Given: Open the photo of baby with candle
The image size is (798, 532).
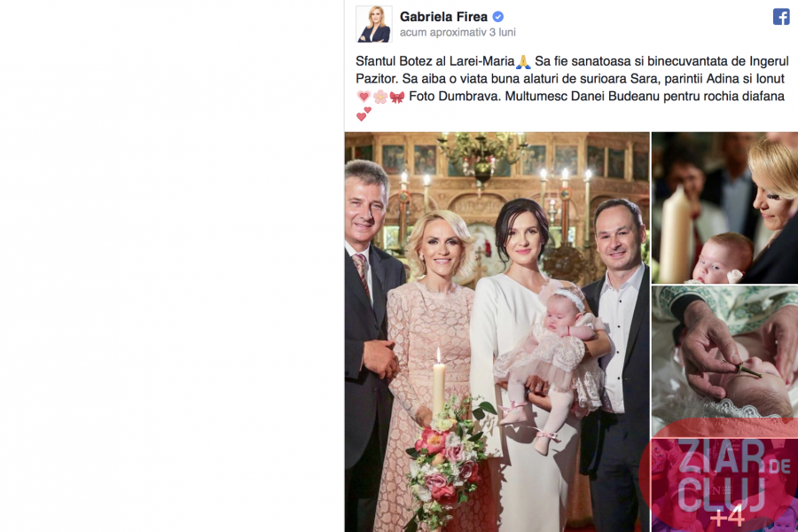Looking at the screenshot, I should coord(724,207).
